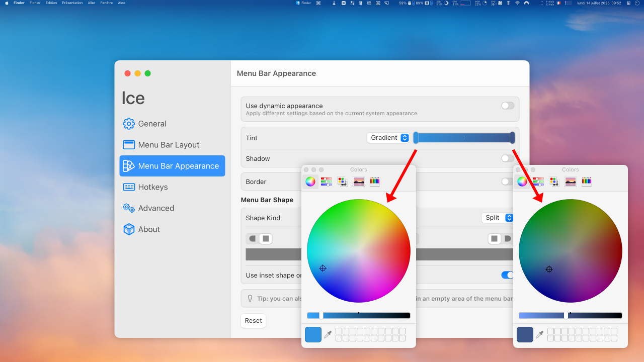Open the Présentation menu
The height and width of the screenshot is (362, 644).
click(72, 3)
